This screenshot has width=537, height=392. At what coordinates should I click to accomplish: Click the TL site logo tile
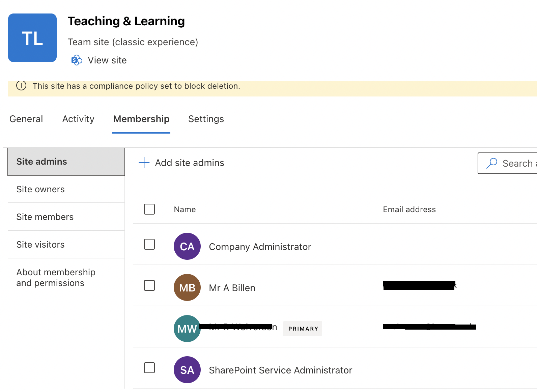[x=32, y=38]
